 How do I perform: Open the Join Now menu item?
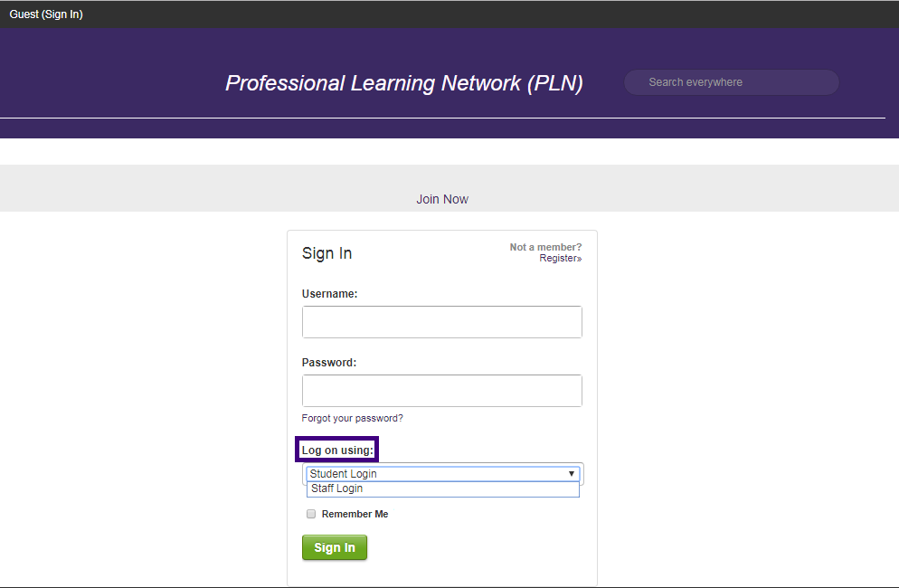442,199
